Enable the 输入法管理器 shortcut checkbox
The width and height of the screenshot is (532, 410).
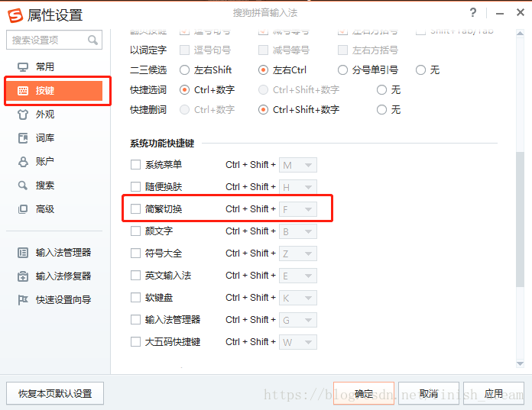(136, 320)
